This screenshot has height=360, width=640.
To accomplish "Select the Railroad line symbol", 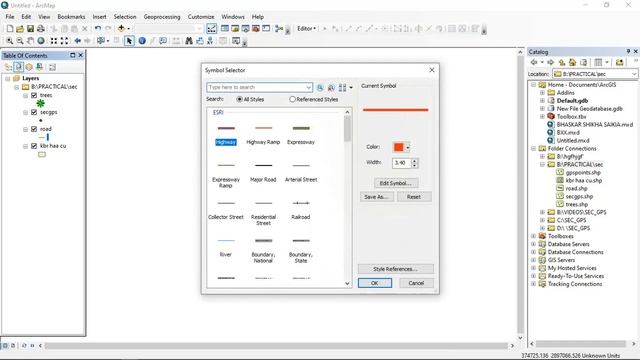I will [x=301, y=210].
